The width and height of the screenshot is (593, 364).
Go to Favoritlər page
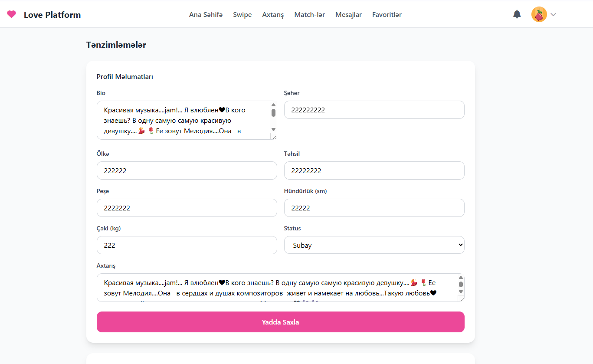(x=387, y=15)
